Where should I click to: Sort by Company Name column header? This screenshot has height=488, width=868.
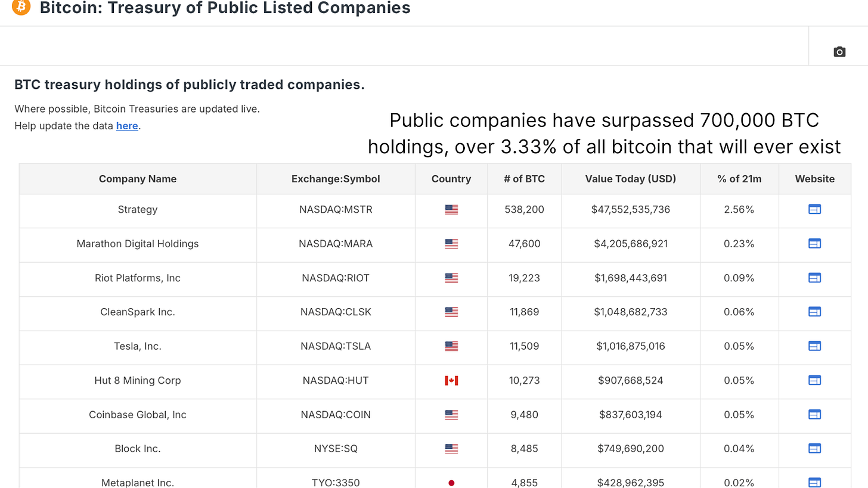coord(138,179)
